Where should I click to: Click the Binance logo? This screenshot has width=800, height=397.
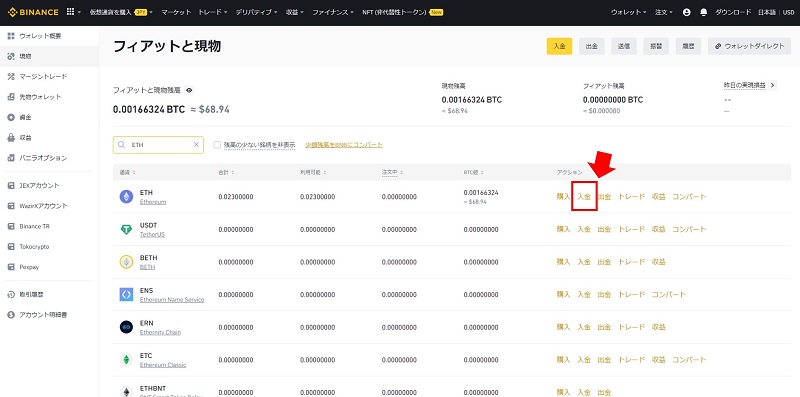33,12
